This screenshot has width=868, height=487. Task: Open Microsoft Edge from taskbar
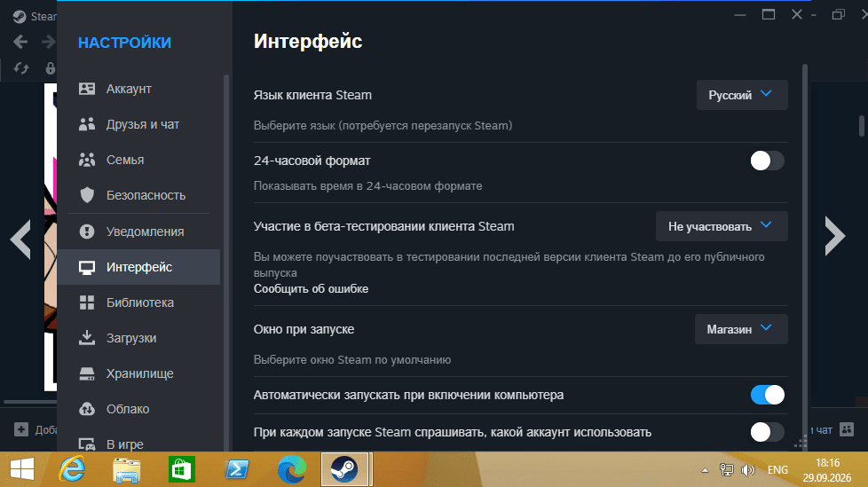coord(292,469)
